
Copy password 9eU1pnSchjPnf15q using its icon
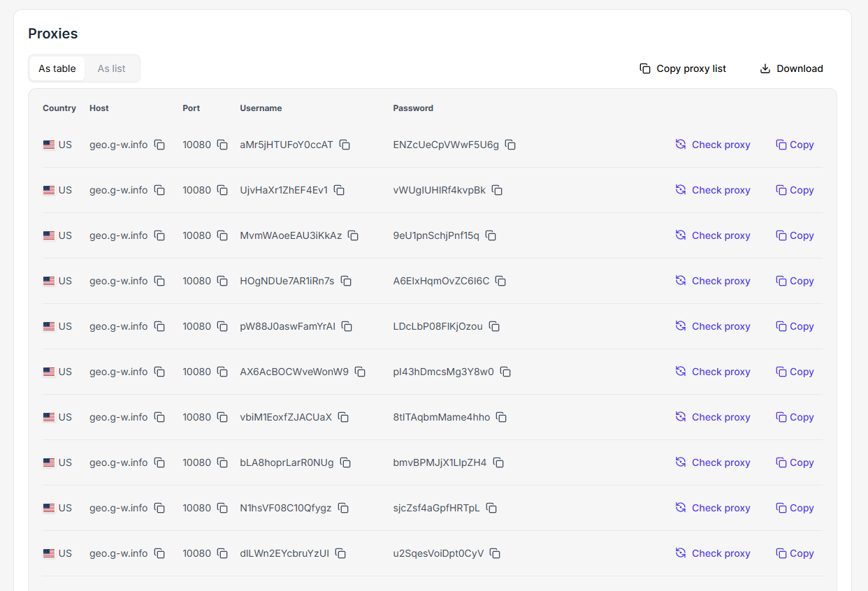(x=491, y=235)
